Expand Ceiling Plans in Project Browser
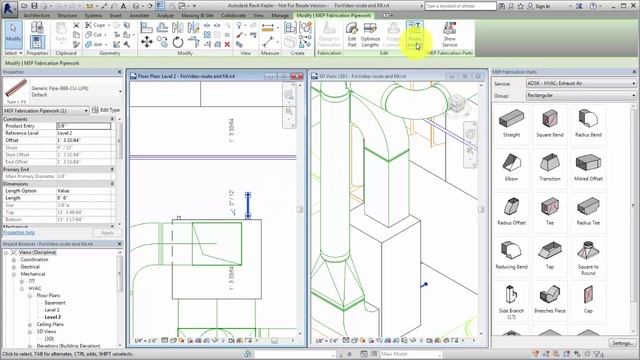Screen dimensions: 640x360 point(30,324)
